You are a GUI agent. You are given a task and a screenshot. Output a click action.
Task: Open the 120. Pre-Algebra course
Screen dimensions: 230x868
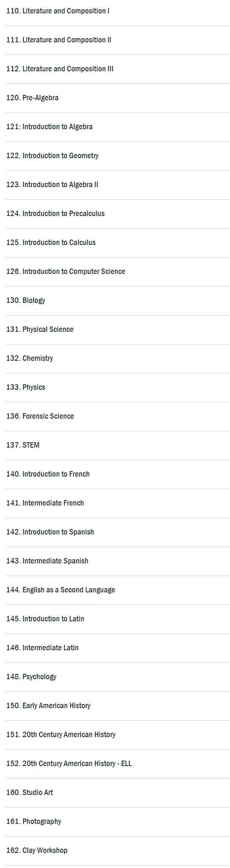[32, 98]
